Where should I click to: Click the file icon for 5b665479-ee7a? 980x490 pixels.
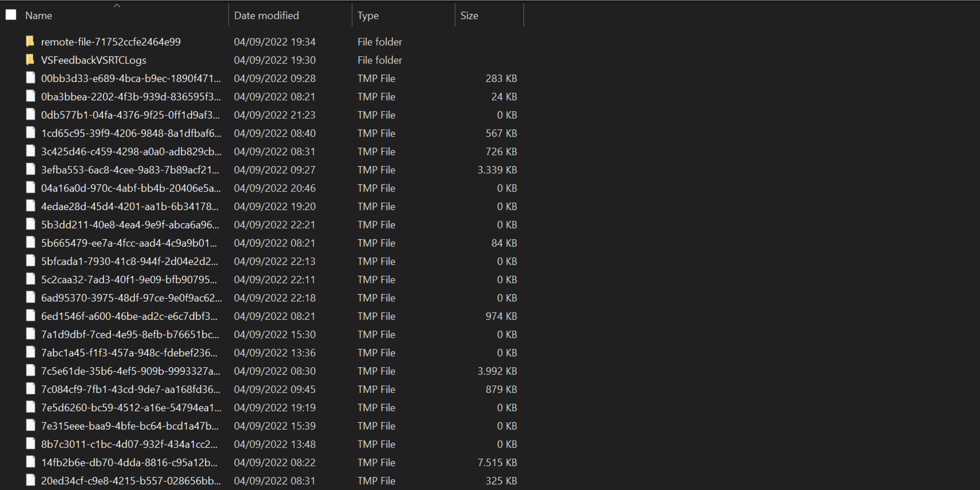click(30, 242)
